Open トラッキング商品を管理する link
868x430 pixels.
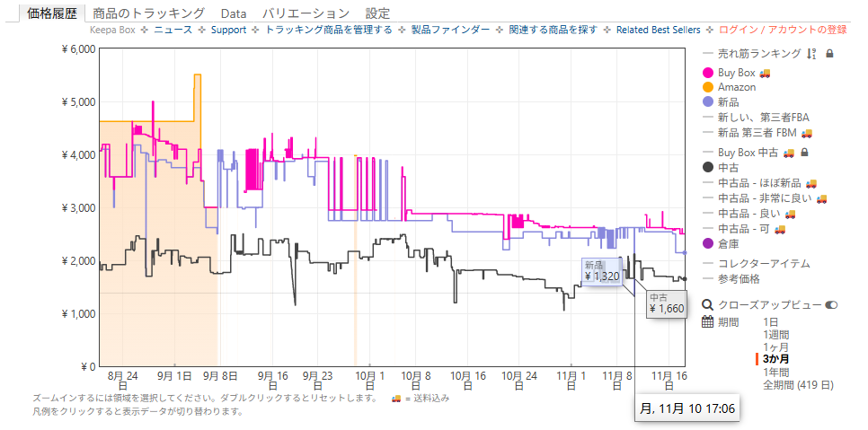point(329,30)
